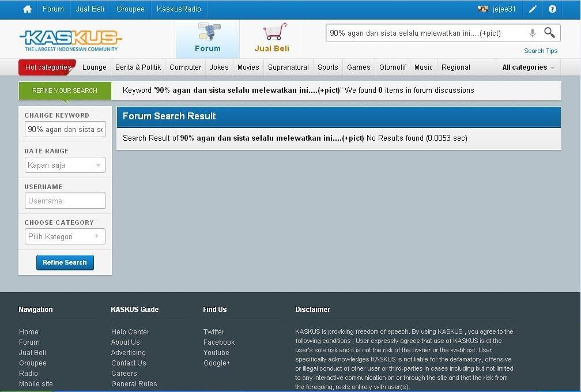Screen dimensions: 581x392
Task: Open the Forum speech-bubble section tab
Action: 207,39
